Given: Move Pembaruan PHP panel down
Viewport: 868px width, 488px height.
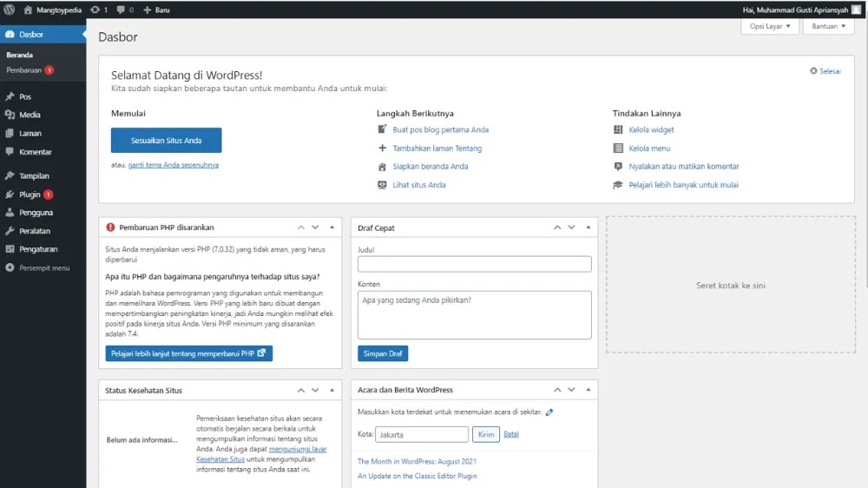Looking at the screenshot, I should click(315, 228).
